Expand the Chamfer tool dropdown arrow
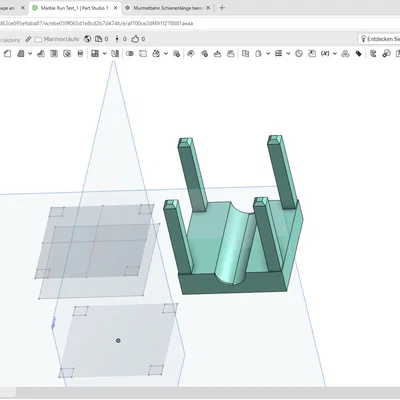 pyautogui.click(x=30, y=54)
